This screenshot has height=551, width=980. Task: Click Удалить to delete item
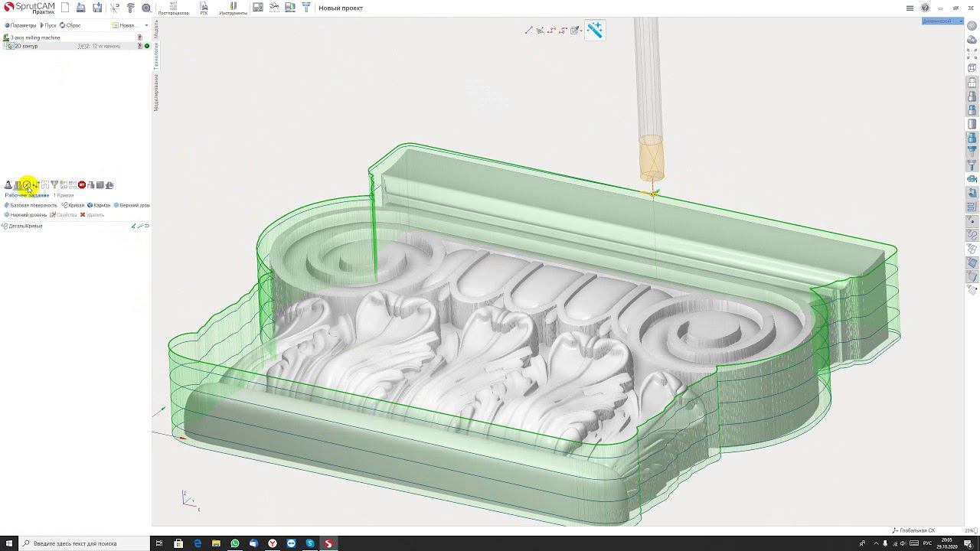point(92,215)
